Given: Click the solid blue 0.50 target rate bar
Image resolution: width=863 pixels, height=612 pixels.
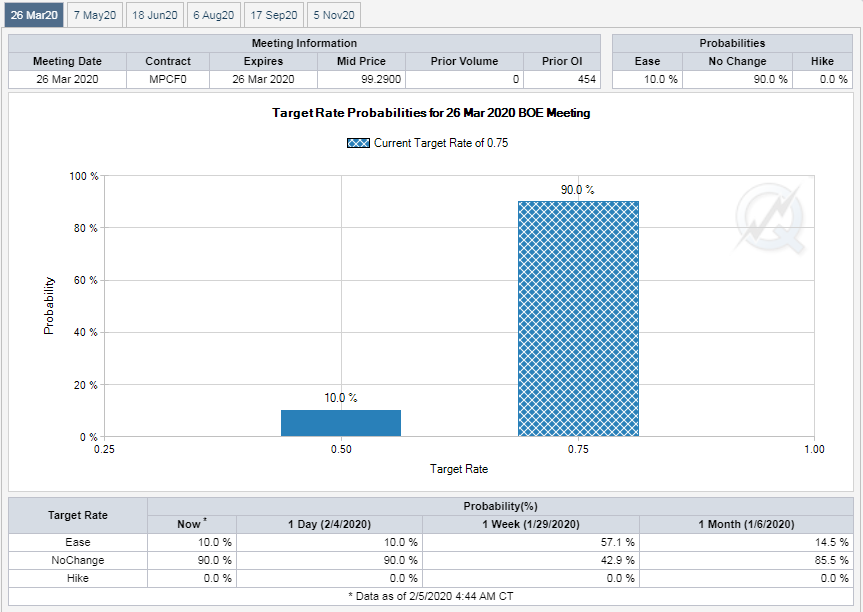Looking at the screenshot, I should (341, 423).
